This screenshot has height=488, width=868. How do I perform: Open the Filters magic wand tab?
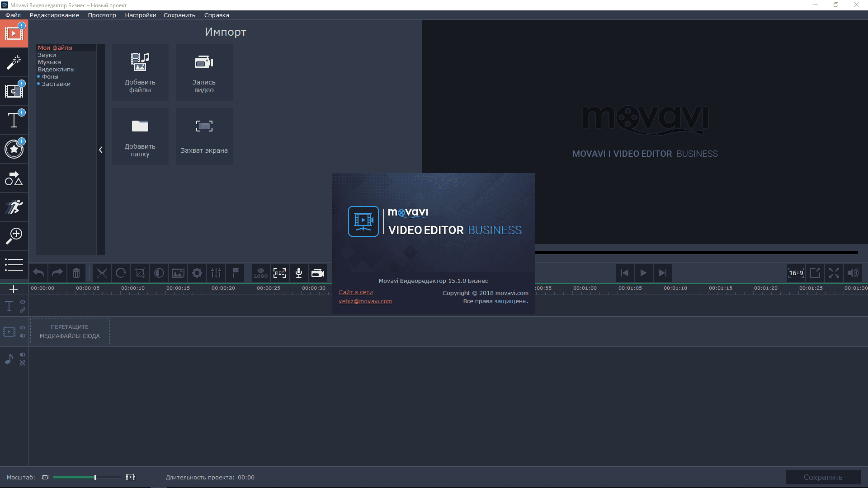[x=14, y=63]
